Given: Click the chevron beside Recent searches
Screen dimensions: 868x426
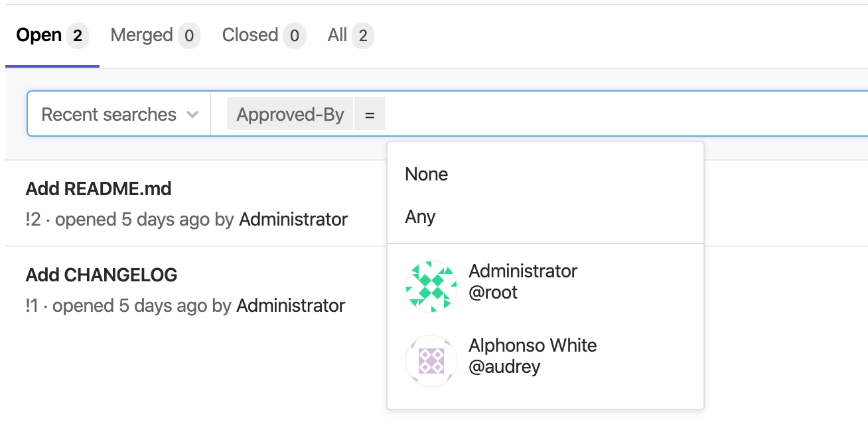Looking at the screenshot, I should pos(192,115).
